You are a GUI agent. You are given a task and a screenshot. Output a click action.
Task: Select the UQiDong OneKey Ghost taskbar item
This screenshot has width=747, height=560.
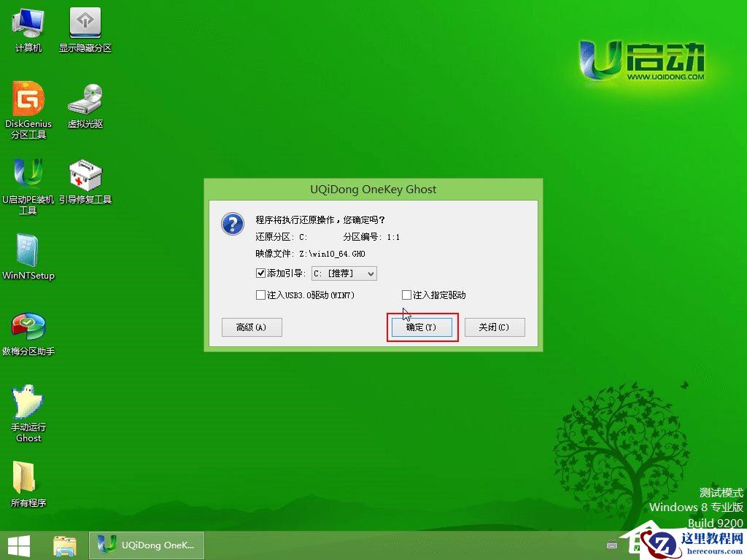click(x=146, y=545)
